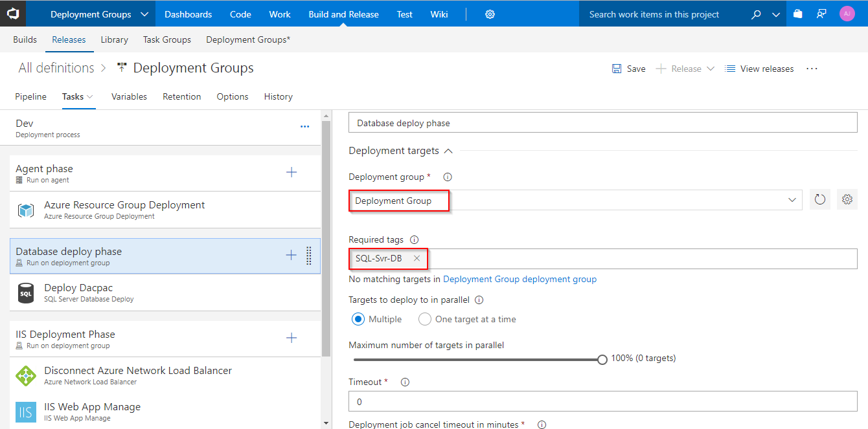This screenshot has height=429, width=868.
Task: Open Deployment Group deployment group link
Action: [x=520, y=280]
